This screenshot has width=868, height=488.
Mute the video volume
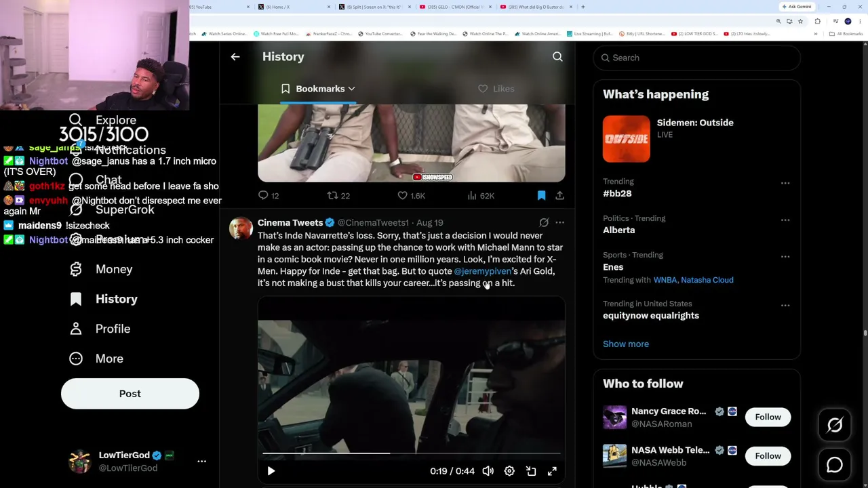pos(488,471)
